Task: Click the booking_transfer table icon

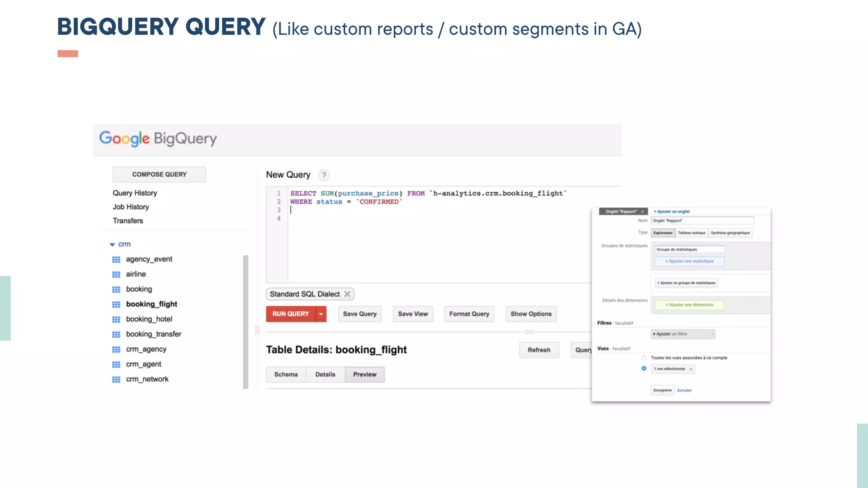Action: 116,335
